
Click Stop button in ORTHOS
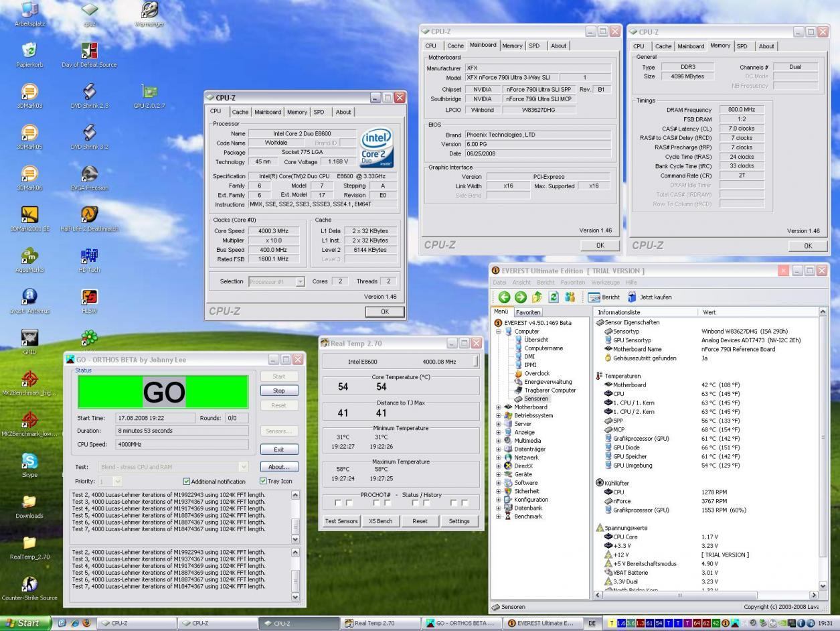point(279,391)
